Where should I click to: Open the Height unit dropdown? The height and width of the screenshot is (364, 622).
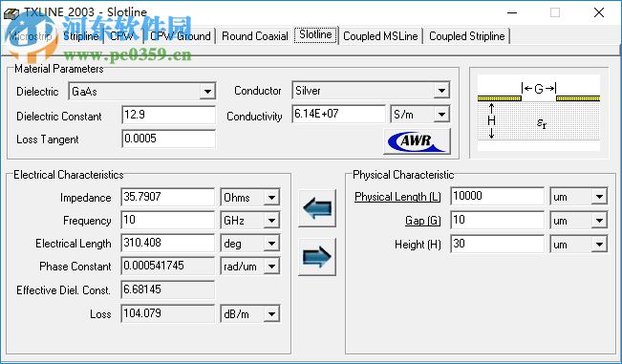pyautogui.click(x=599, y=245)
